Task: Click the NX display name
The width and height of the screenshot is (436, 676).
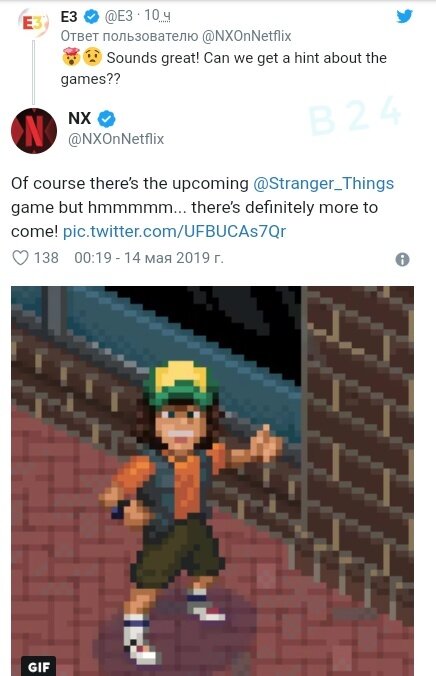Action: 80,118
